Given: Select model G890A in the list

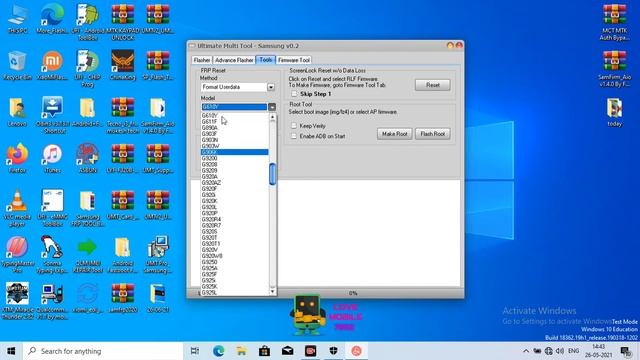Looking at the screenshot, I should (235, 128).
